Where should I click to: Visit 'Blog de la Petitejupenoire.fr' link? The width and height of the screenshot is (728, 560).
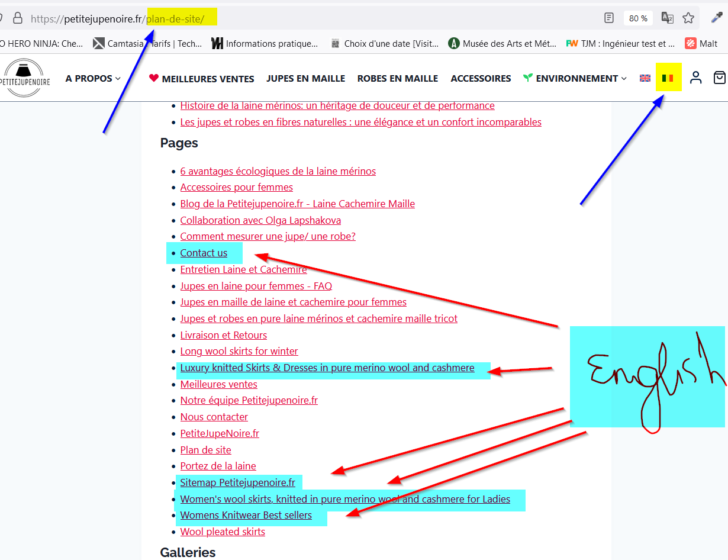(298, 204)
